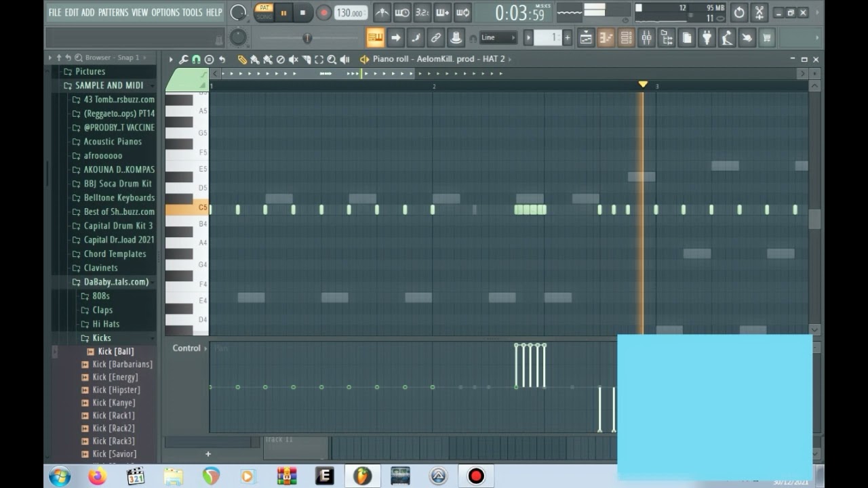The width and height of the screenshot is (868, 488).
Task: Click the step edit arrow icon
Action: click(396, 38)
